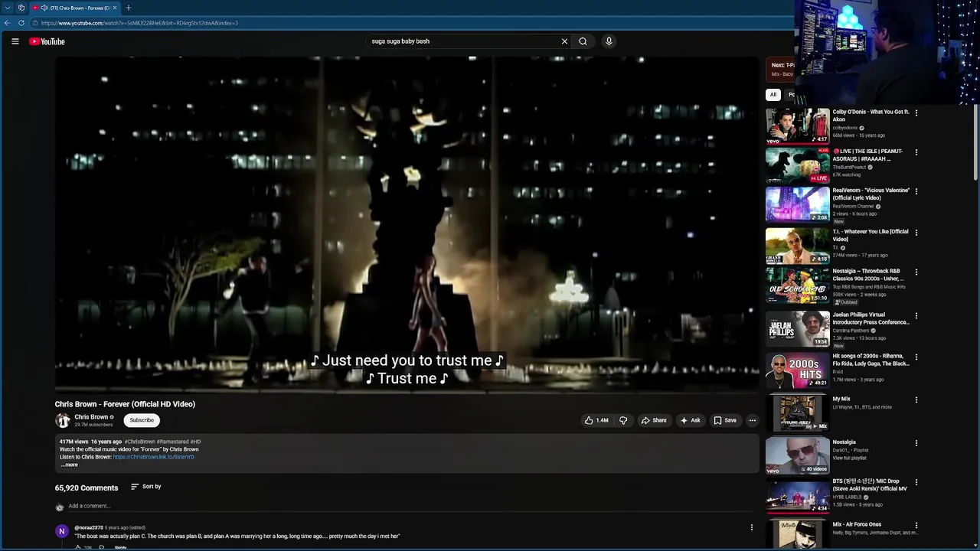Open menu for Hit songs of 2000s
Viewport: 980px width, 551px height.
click(x=916, y=357)
